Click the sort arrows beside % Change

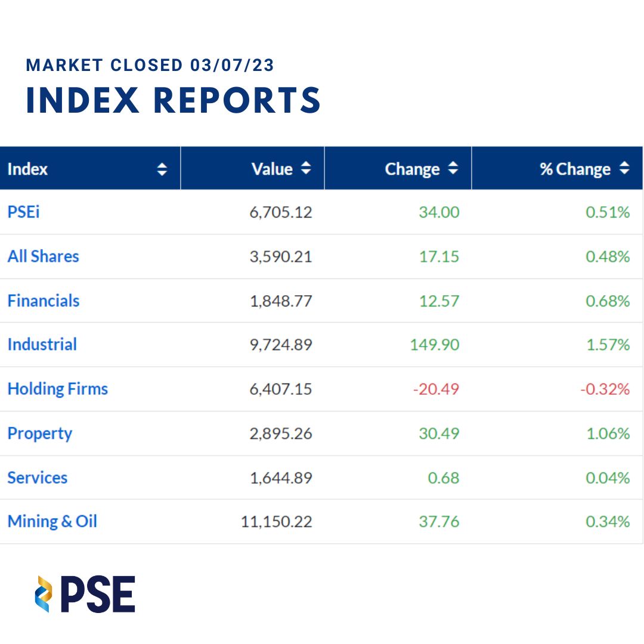[624, 169]
